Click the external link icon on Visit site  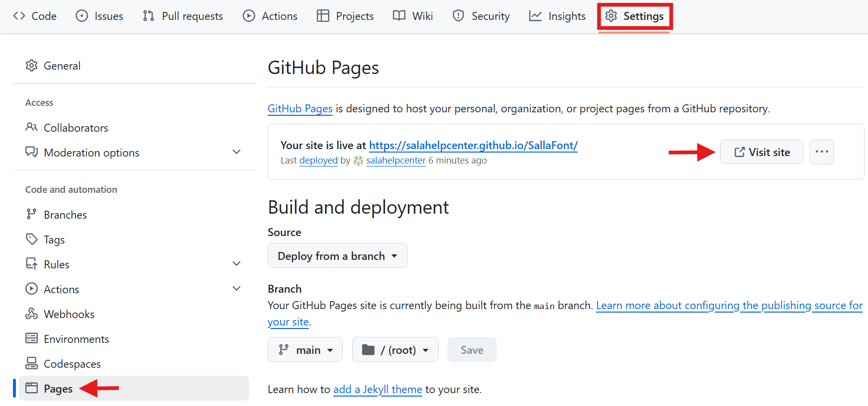pyautogui.click(x=740, y=152)
